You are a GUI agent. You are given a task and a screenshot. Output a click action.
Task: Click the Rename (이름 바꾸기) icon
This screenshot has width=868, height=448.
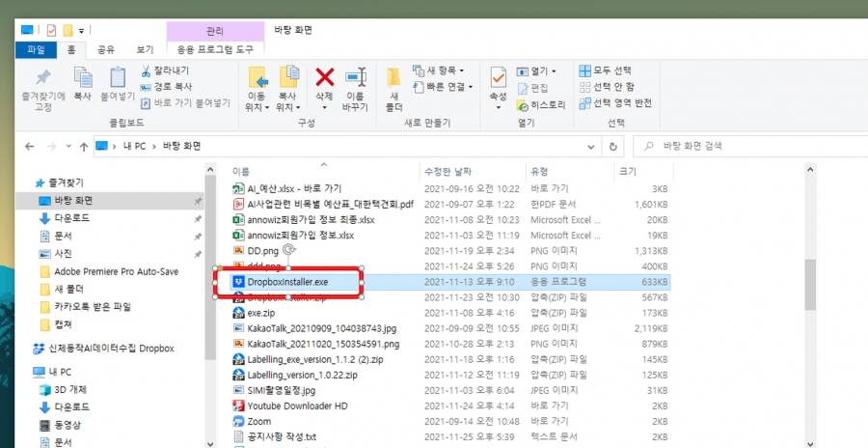pyautogui.click(x=356, y=78)
